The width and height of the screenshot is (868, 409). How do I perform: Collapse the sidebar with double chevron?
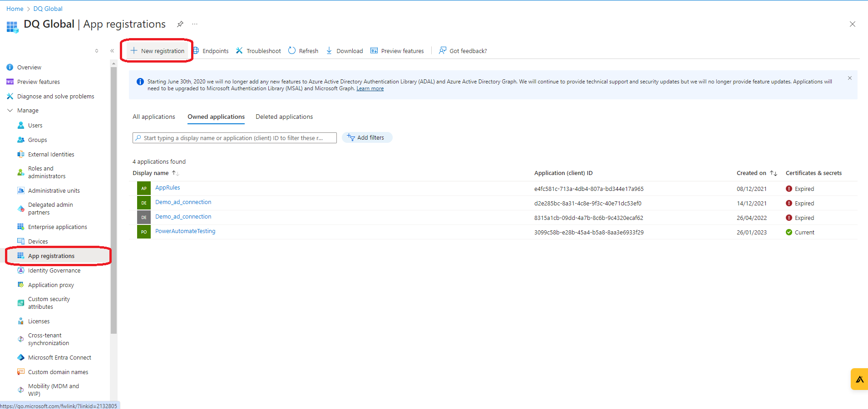(x=112, y=51)
